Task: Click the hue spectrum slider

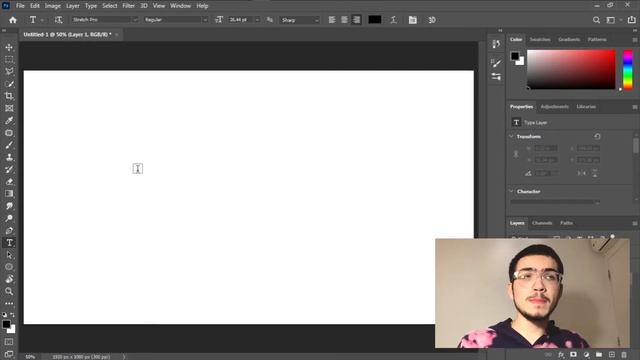Action: tap(628, 69)
